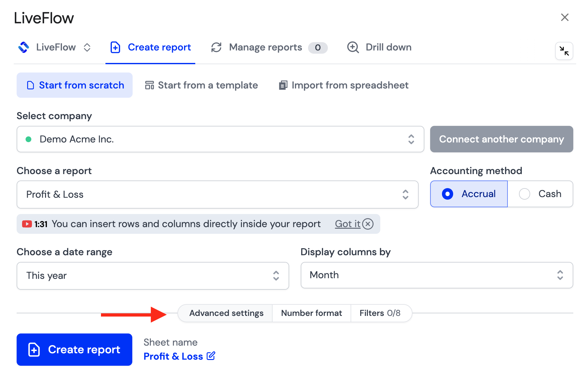This screenshot has height=375, width=588.
Task: Click the LiveFlow panel title text
Action: tap(44, 18)
